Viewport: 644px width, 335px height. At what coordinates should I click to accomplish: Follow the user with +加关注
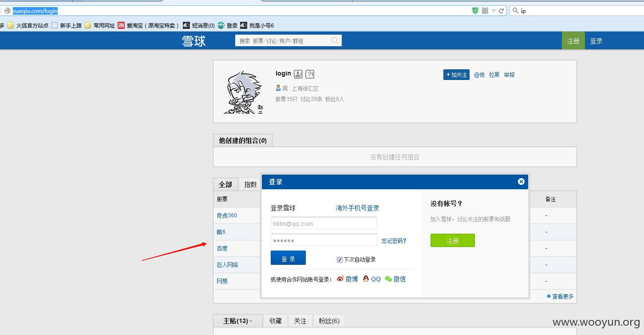pos(456,75)
